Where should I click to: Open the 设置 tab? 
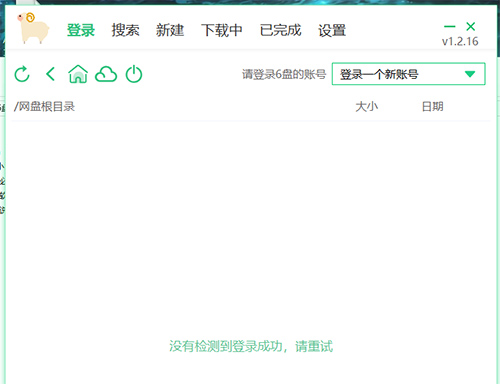click(x=332, y=30)
